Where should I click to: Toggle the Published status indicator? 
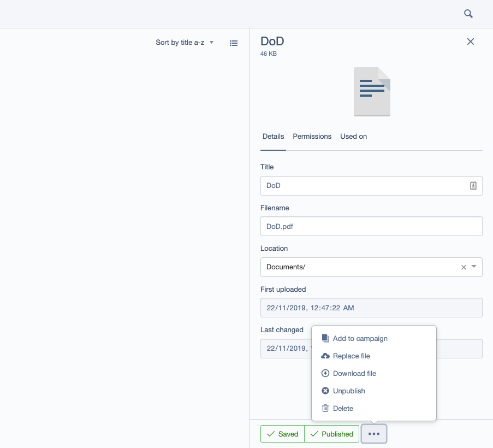(x=331, y=433)
